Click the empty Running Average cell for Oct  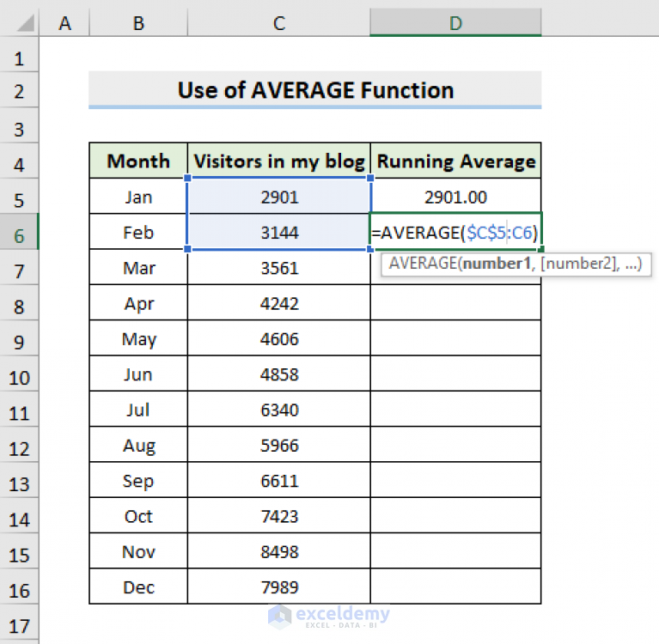click(x=455, y=516)
